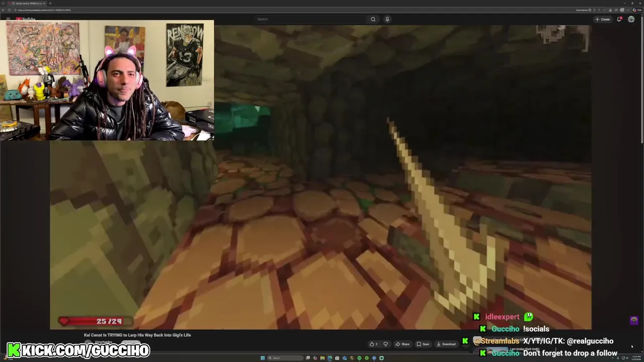Screen dimensions: 644x362
Task: Open the tab list dropdown chevron
Action: tap(3, 4)
